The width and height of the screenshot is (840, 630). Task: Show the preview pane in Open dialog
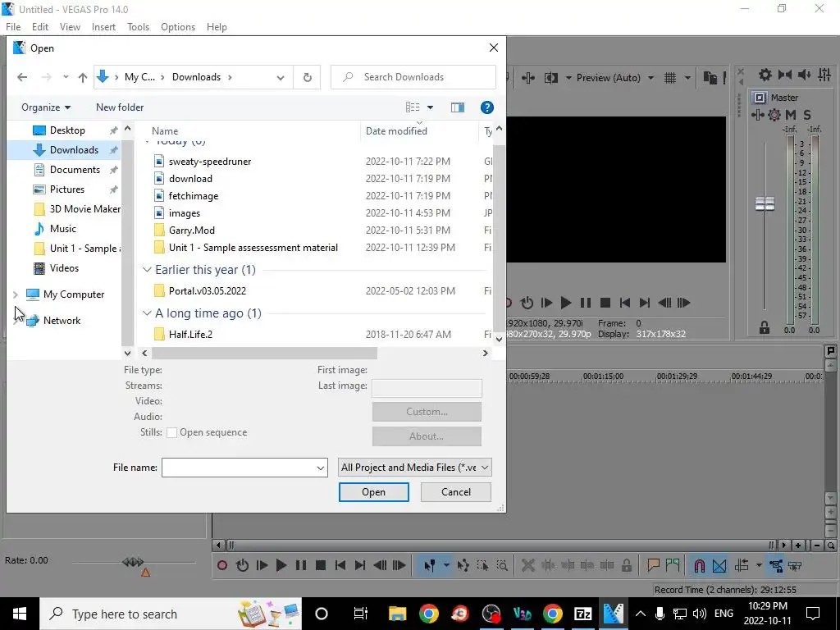[458, 107]
